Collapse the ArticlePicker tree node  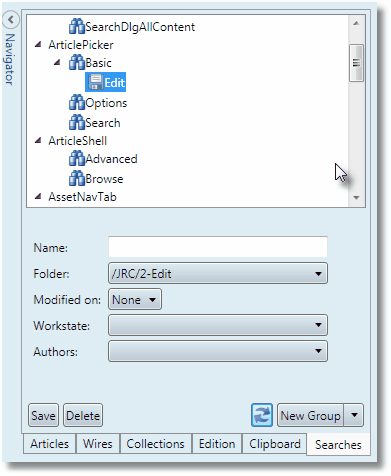(38, 44)
